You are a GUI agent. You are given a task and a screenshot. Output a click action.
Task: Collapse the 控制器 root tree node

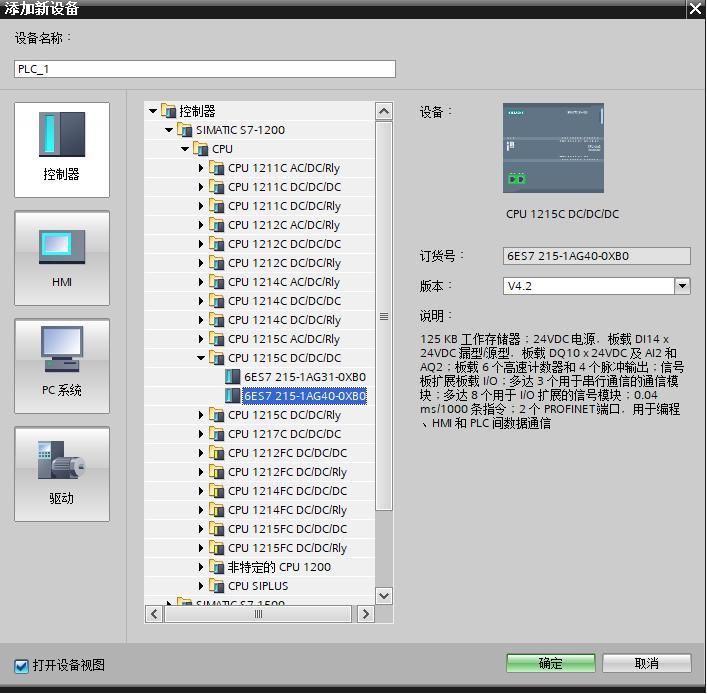[x=153, y=111]
